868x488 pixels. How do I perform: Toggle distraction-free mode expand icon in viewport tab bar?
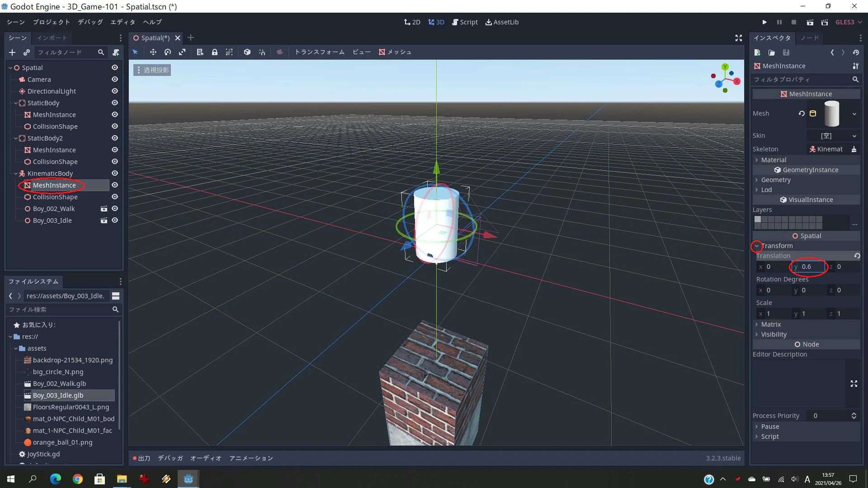pos(738,38)
